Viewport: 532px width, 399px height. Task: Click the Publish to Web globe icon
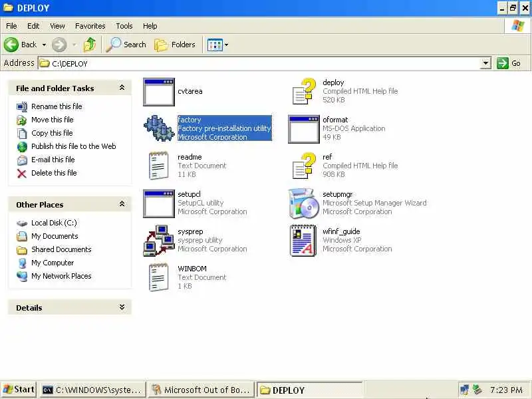(22, 146)
